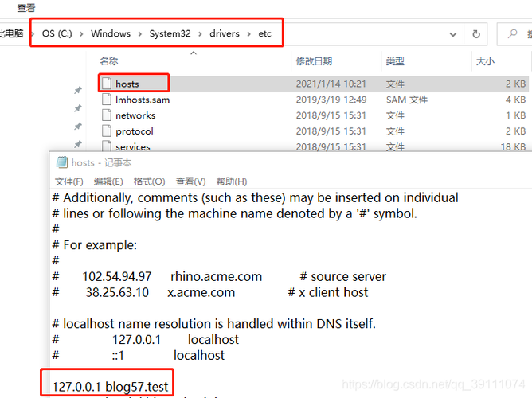The image size is (532, 398).
Task: Select the lmhosts.sam file
Action: point(314,99)
